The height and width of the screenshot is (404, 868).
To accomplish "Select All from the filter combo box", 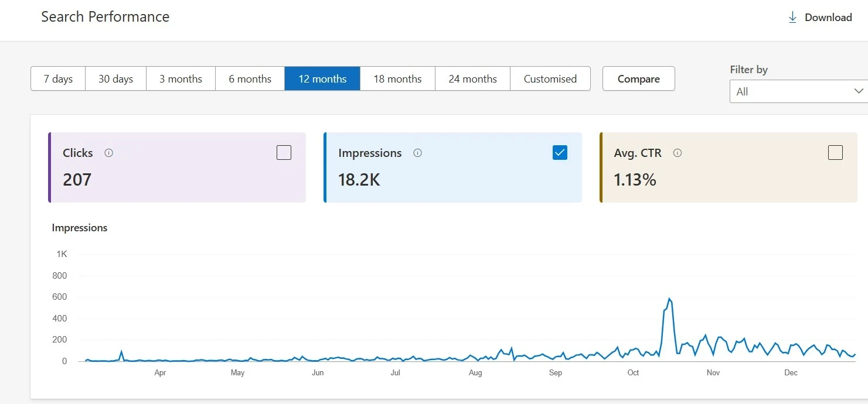I will click(798, 91).
